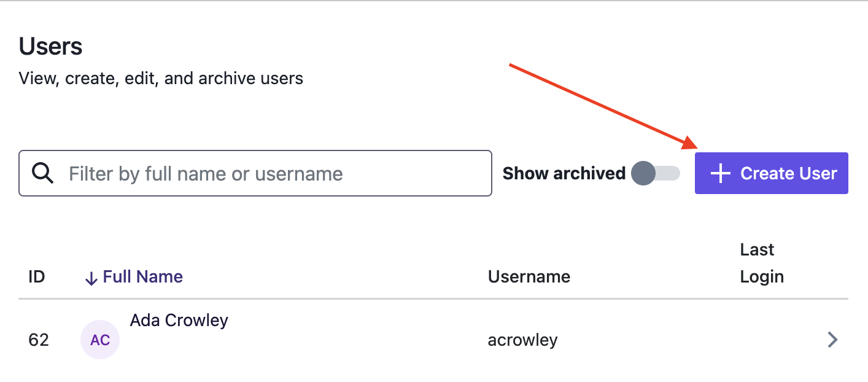Click the Show archived label text

tap(564, 174)
